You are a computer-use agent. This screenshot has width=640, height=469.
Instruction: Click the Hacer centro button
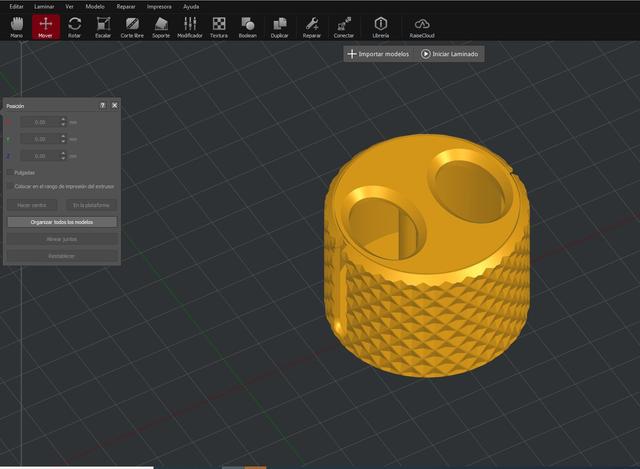click(x=32, y=205)
